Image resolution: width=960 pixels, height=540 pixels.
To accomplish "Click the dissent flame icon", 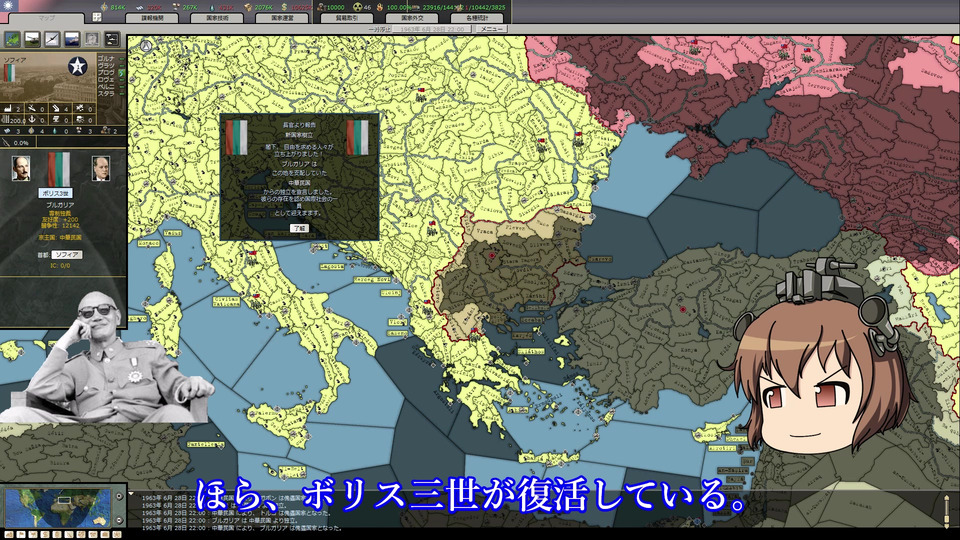I will tap(380, 7).
